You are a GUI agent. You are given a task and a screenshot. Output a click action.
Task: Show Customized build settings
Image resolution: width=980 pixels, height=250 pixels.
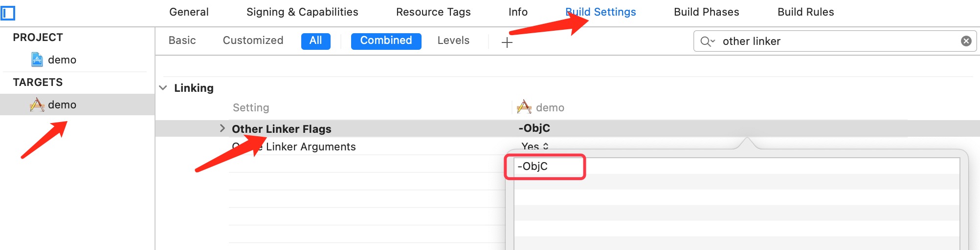(253, 41)
